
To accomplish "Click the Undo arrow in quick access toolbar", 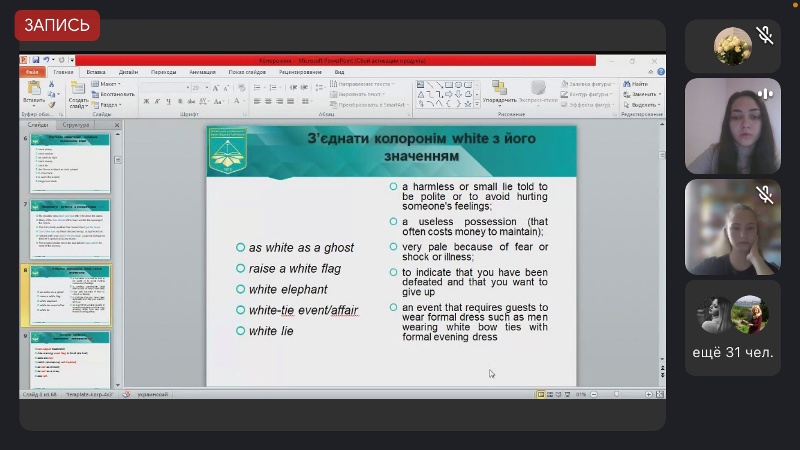I will coord(48,61).
